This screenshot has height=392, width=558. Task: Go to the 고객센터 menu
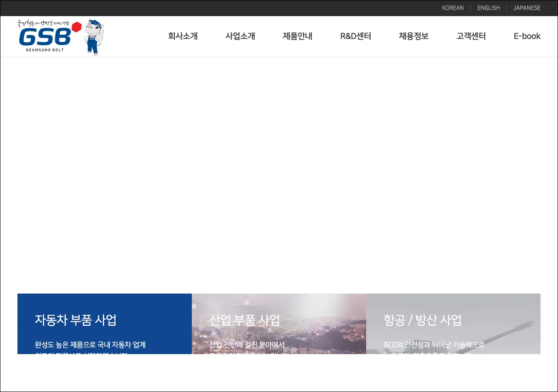471,36
